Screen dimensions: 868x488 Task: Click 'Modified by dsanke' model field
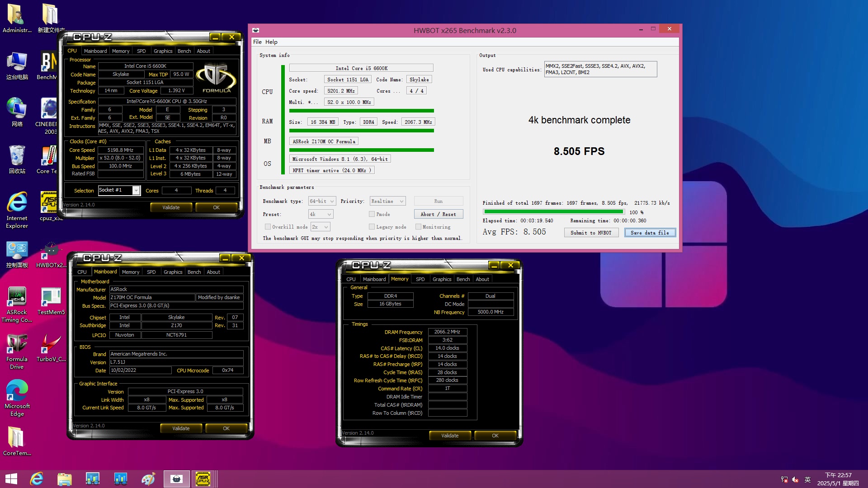(219, 297)
